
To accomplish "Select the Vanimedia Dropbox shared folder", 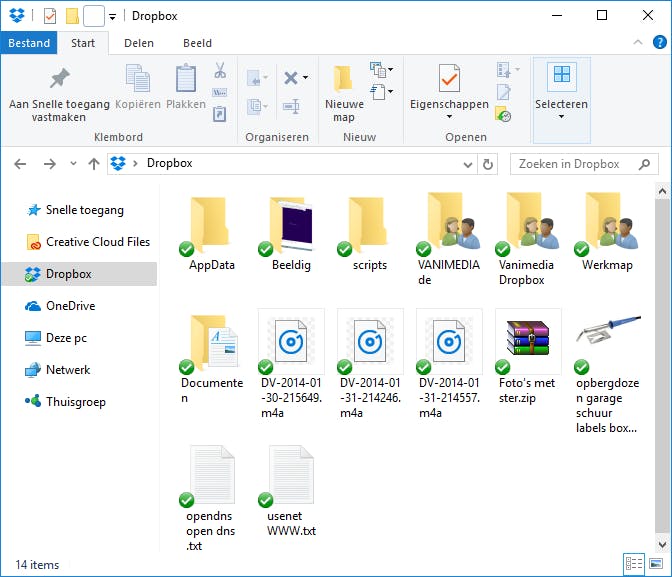I will tap(528, 240).
